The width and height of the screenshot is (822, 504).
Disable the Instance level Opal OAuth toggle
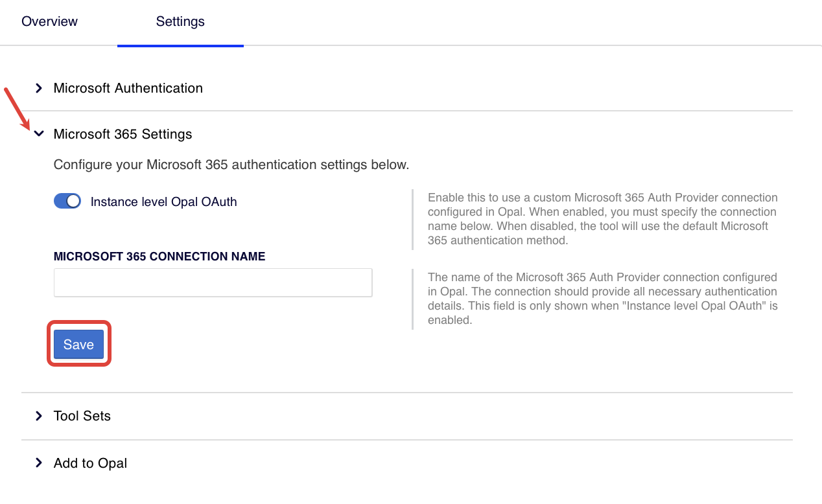67,201
